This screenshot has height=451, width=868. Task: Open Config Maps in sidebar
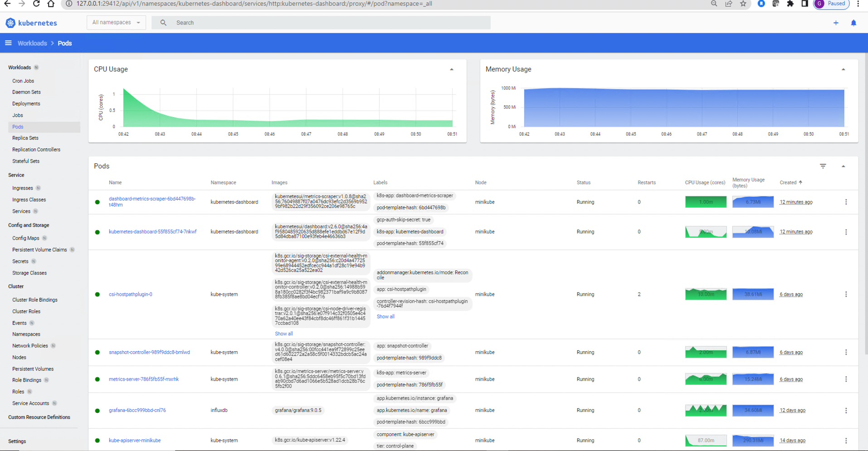tap(26, 238)
